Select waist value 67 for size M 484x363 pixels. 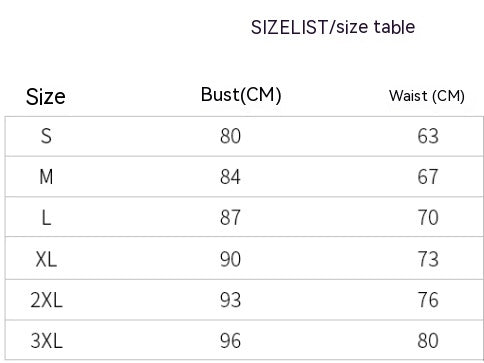[428, 177]
